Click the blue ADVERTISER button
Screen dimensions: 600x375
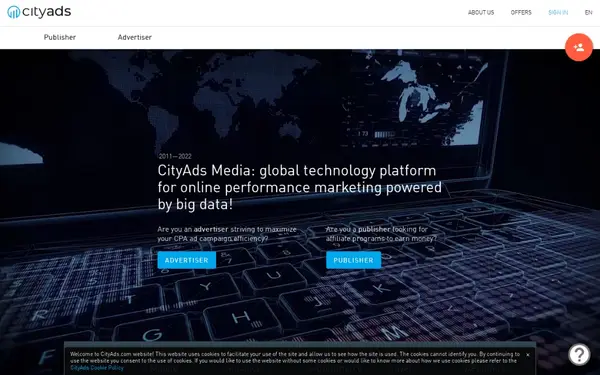coord(187,260)
